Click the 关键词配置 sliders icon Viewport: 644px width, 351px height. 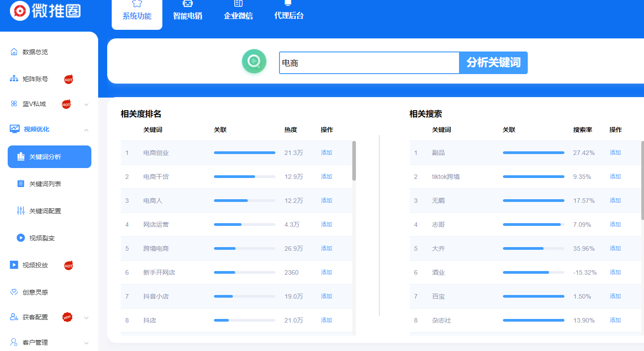(21, 211)
